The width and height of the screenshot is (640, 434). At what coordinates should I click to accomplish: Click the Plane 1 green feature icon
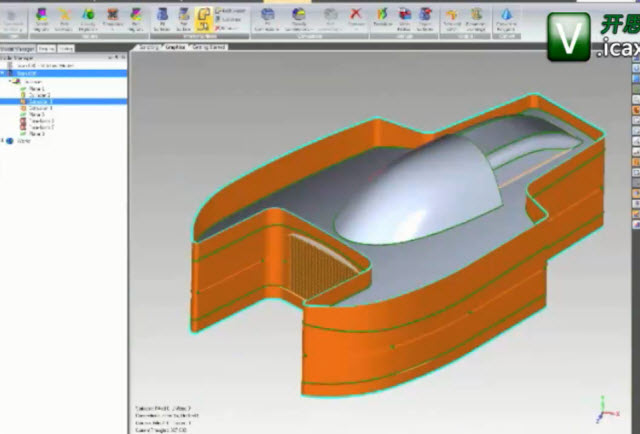(22, 90)
